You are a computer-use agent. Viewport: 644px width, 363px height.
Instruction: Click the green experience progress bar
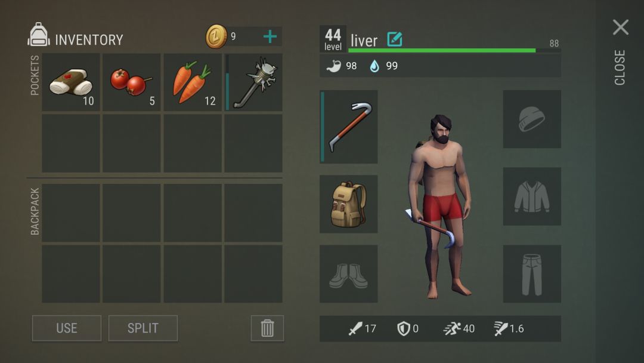coord(454,51)
